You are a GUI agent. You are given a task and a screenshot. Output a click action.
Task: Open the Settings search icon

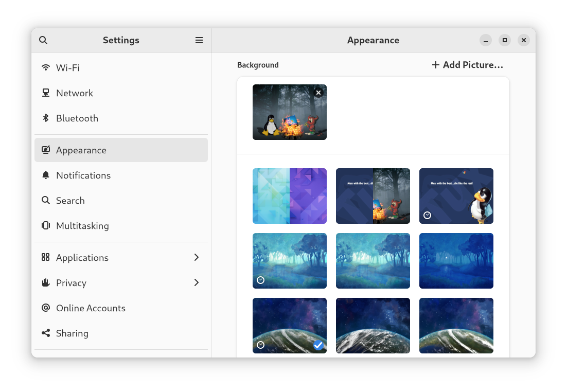[x=43, y=40]
